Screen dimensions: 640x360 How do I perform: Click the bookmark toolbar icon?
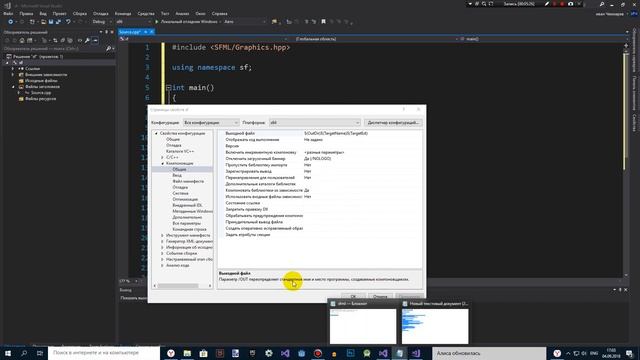(323, 22)
